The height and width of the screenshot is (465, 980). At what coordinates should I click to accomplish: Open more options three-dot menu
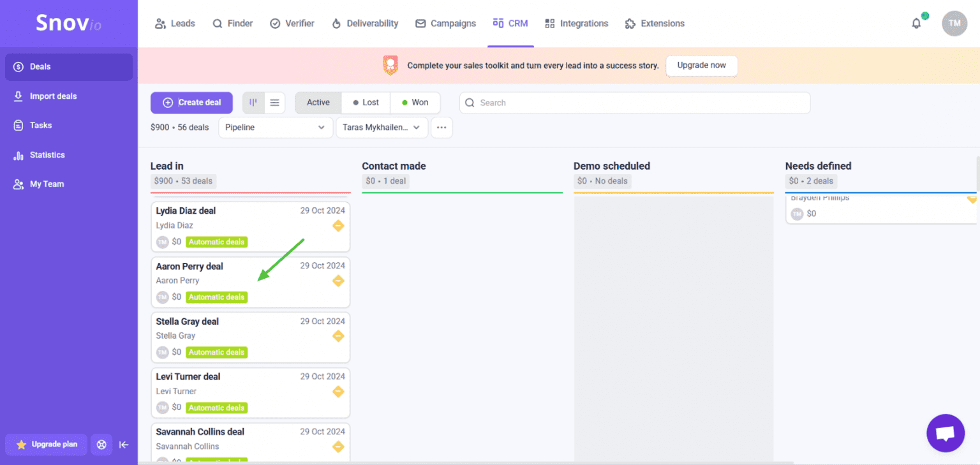(442, 128)
